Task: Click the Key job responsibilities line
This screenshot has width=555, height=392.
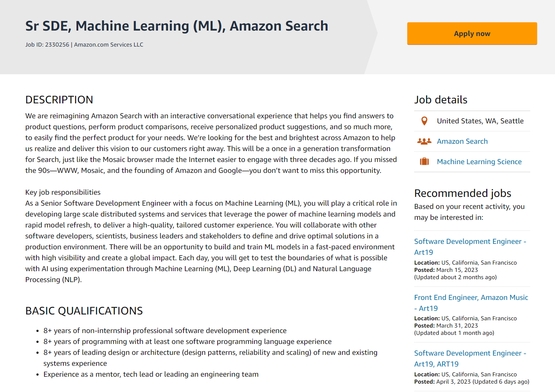Action: 63,192
